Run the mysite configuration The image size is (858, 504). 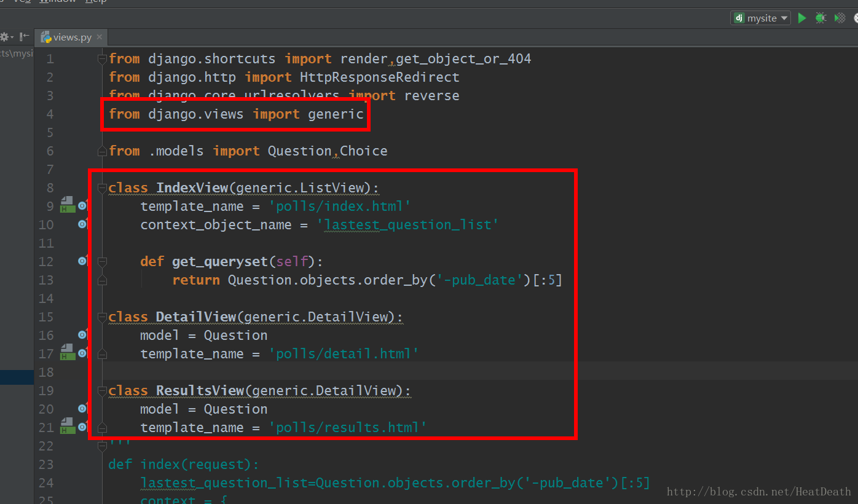802,18
